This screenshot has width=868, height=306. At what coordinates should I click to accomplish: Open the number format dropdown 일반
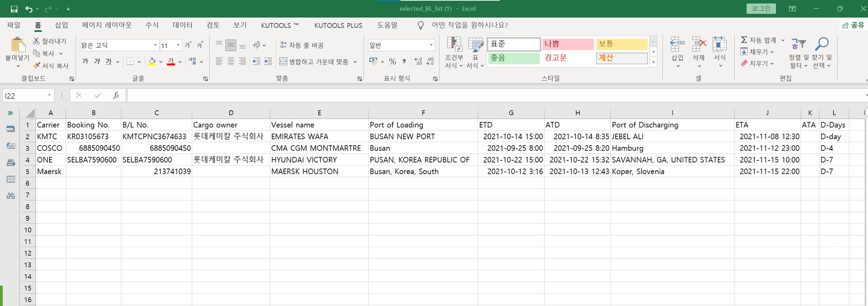(431, 45)
